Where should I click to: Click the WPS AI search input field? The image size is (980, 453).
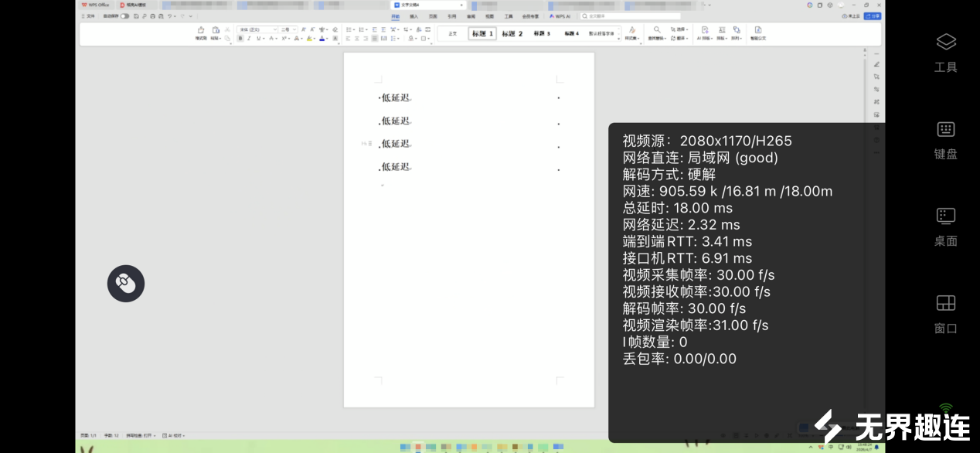tap(630, 15)
